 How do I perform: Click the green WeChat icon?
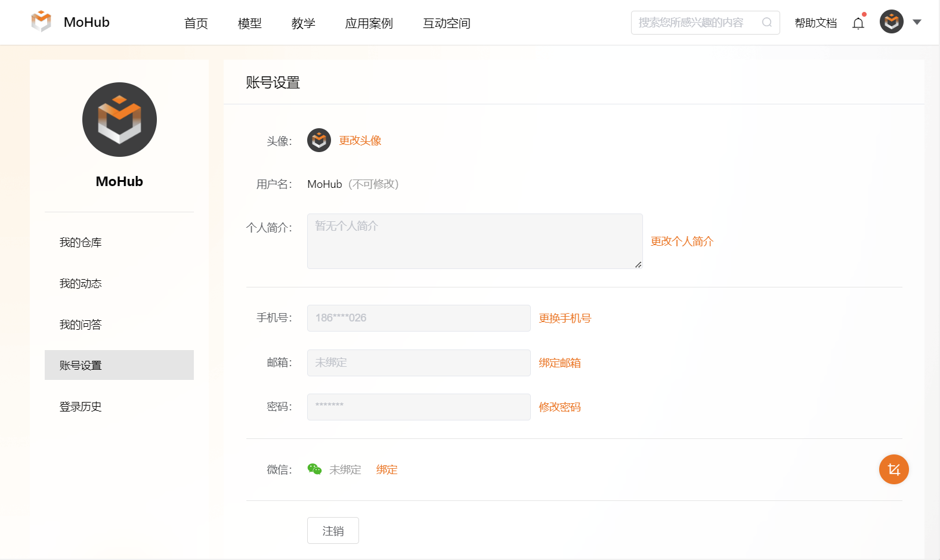click(314, 469)
